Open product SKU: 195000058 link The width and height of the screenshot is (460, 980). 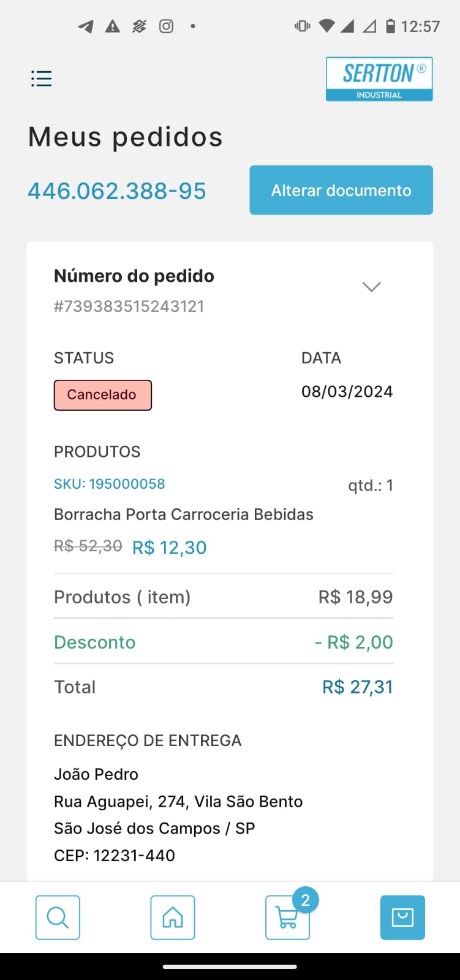[x=110, y=484]
